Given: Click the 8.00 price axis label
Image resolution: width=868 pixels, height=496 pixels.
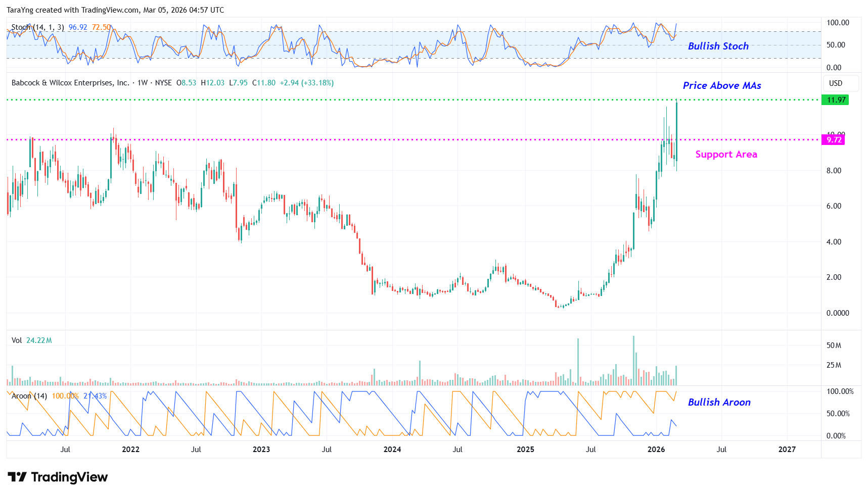Looking at the screenshot, I should [x=834, y=171].
